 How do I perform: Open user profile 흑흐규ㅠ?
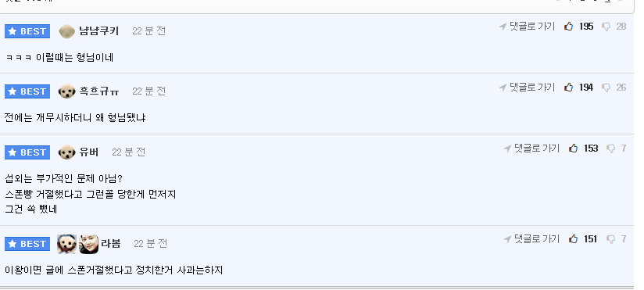point(99,91)
